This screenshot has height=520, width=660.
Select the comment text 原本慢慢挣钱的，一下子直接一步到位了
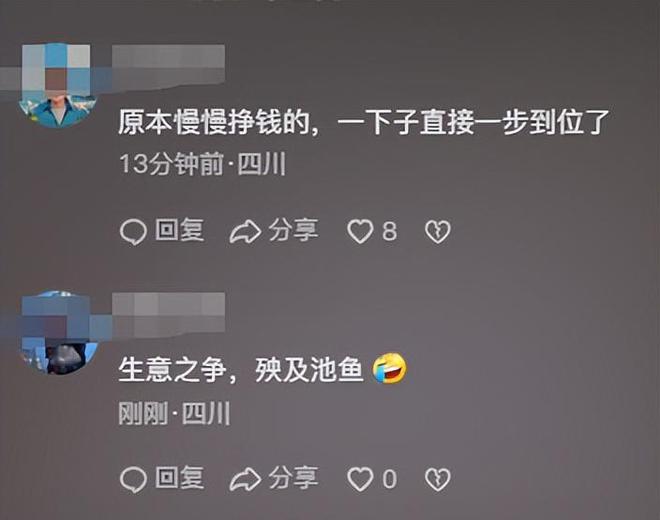(364, 123)
